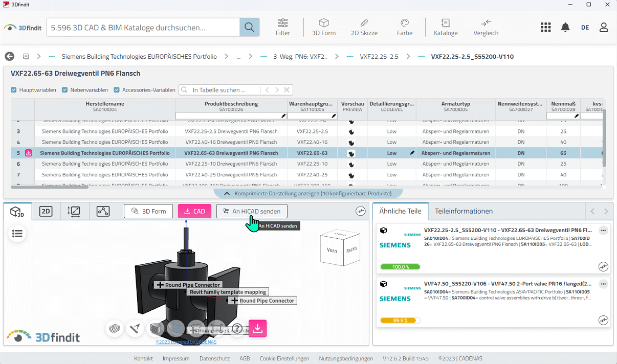Open the 3D Form search in top toolbar

pos(324,27)
